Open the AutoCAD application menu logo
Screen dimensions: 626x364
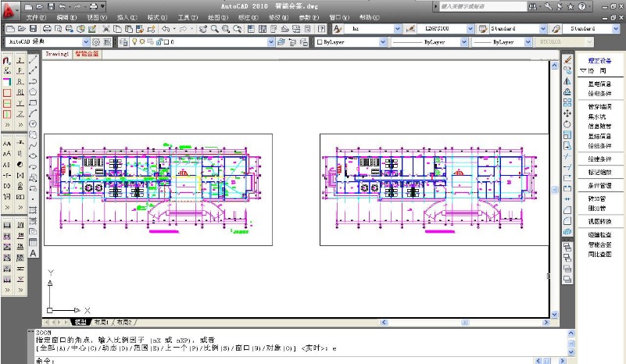point(9,11)
